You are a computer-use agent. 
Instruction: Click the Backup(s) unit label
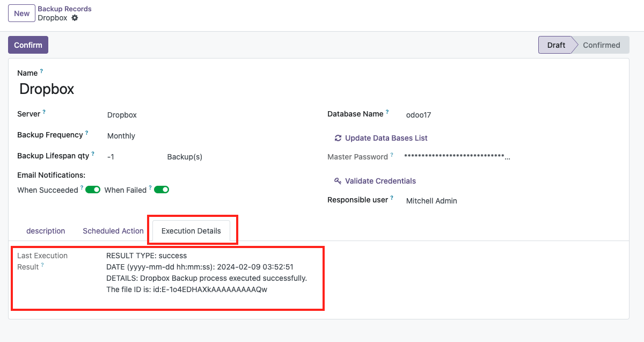[x=185, y=157]
